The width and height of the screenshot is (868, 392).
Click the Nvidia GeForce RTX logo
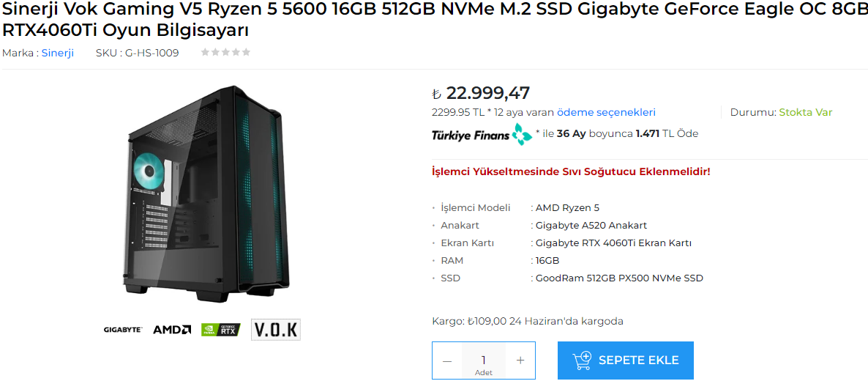point(221,329)
